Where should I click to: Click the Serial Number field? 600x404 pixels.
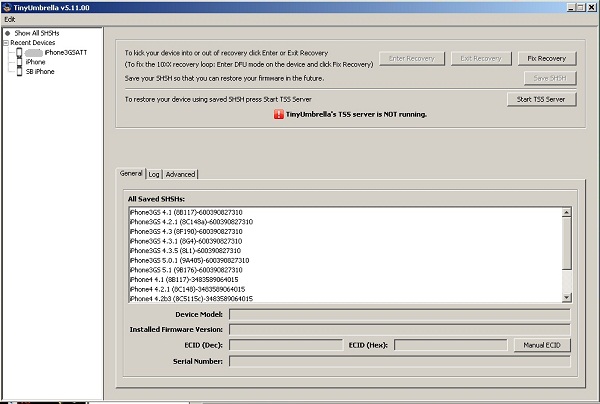pyautogui.click(x=399, y=361)
